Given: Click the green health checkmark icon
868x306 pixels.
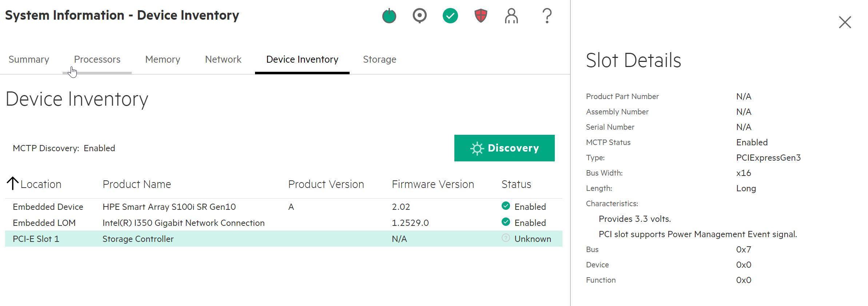Looking at the screenshot, I should pos(450,16).
